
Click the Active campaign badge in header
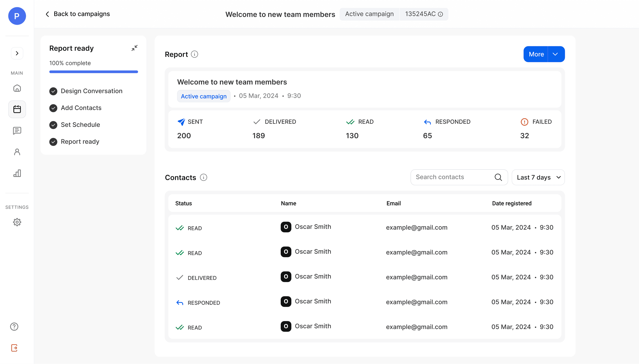369,14
